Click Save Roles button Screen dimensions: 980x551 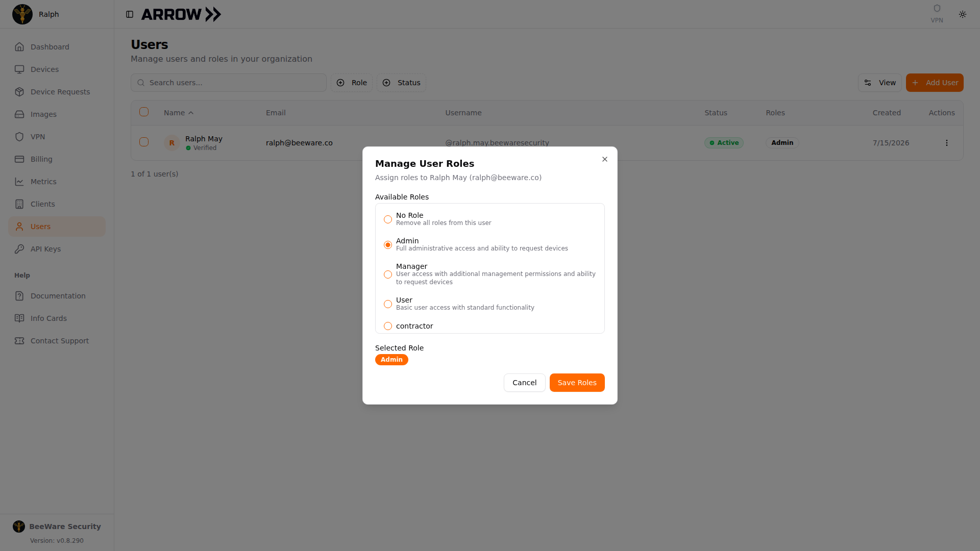point(577,383)
